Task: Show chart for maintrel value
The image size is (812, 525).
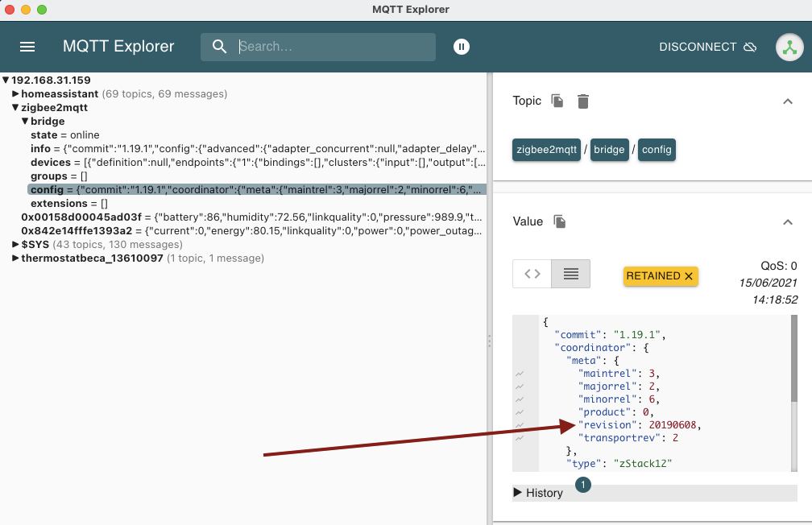Action: [520, 374]
